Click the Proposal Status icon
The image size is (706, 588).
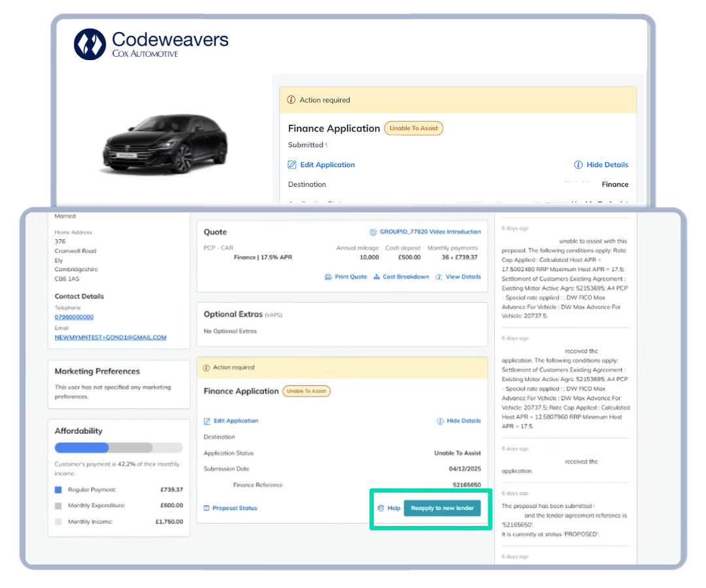coord(207,508)
